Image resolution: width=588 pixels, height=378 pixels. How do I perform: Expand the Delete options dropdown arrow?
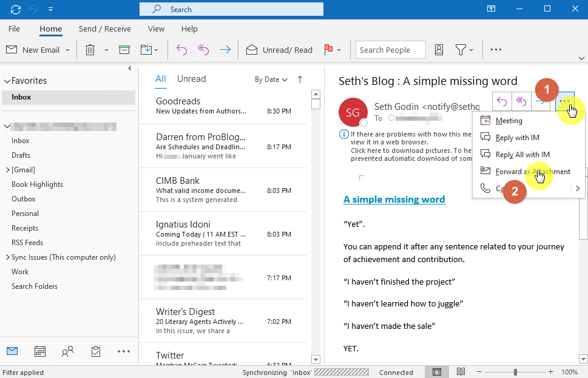coord(106,50)
